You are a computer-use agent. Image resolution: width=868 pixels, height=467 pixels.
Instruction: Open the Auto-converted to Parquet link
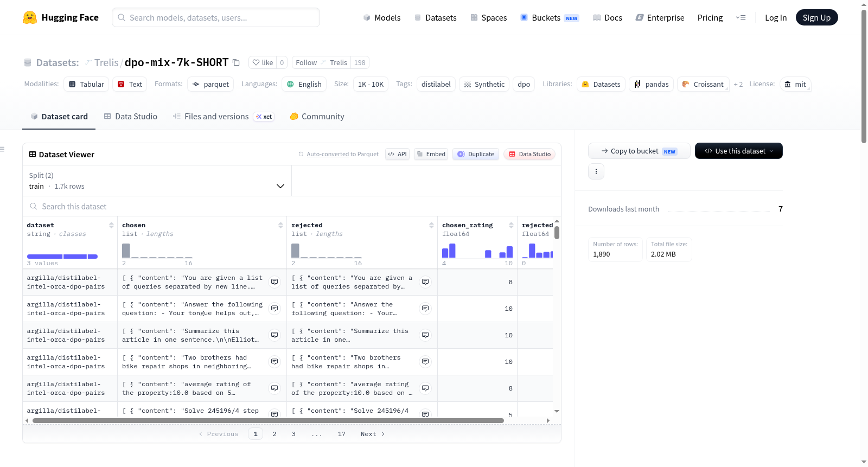click(342, 154)
